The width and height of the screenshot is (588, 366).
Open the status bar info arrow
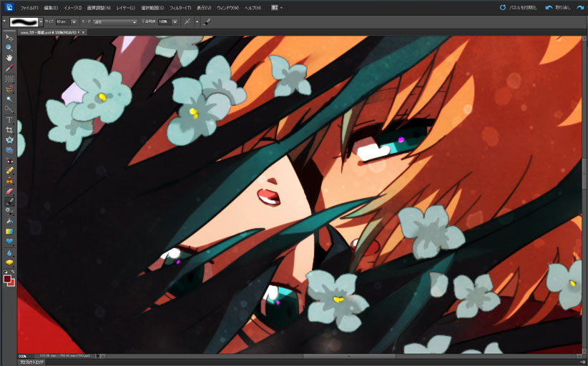pos(97,356)
